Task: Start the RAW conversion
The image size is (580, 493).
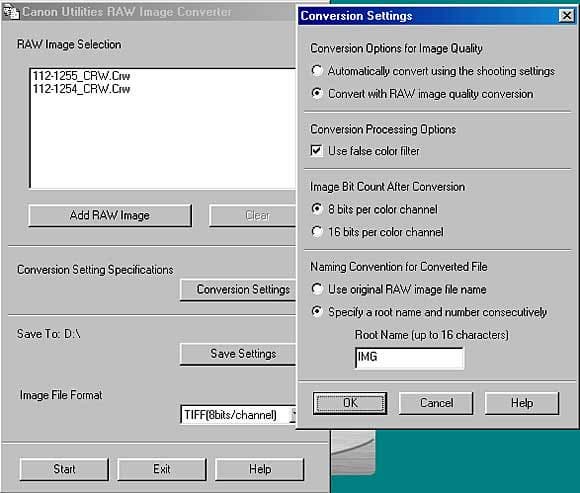Action: 64,469
